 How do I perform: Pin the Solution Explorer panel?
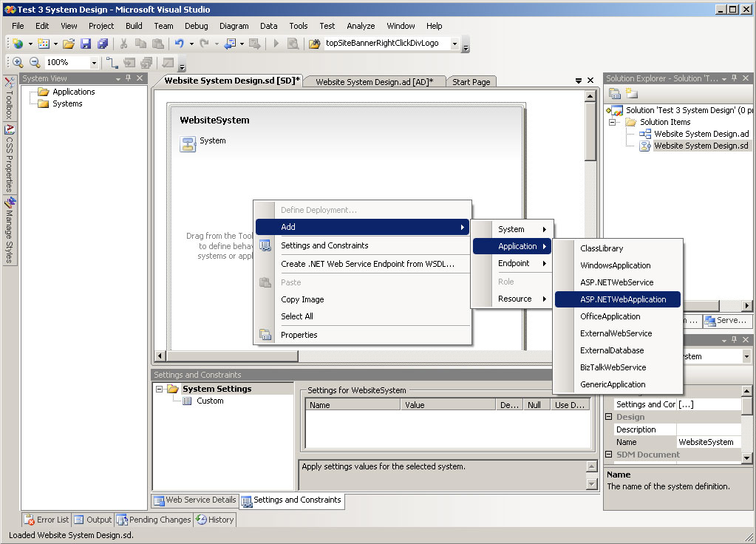tap(735, 78)
